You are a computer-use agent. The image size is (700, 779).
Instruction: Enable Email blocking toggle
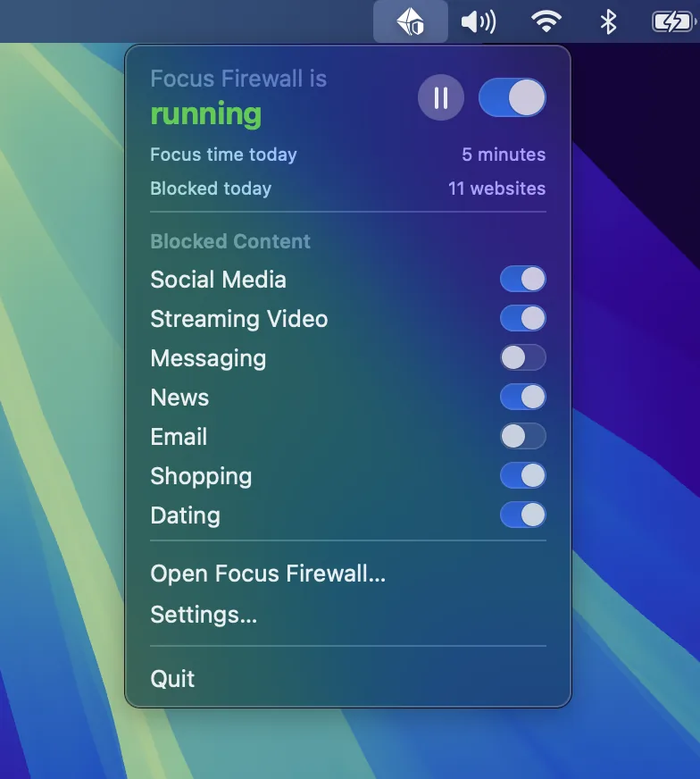coord(522,436)
